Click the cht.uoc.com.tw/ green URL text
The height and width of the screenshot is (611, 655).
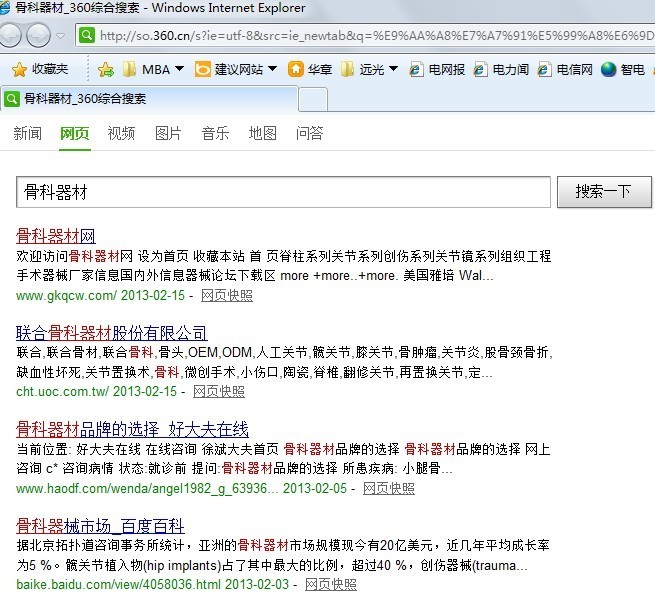[63, 392]
